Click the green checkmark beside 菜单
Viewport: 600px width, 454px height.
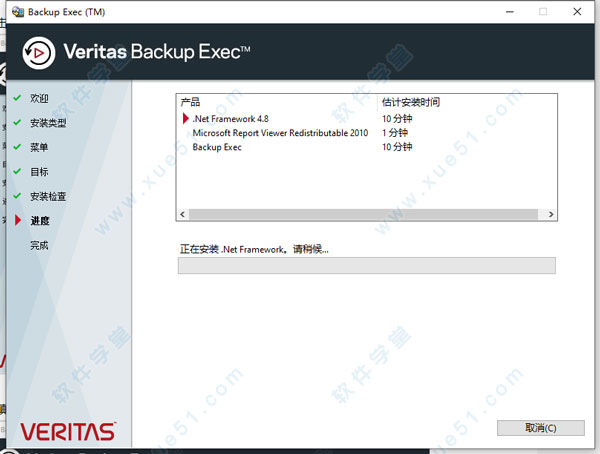coord(17,147)
